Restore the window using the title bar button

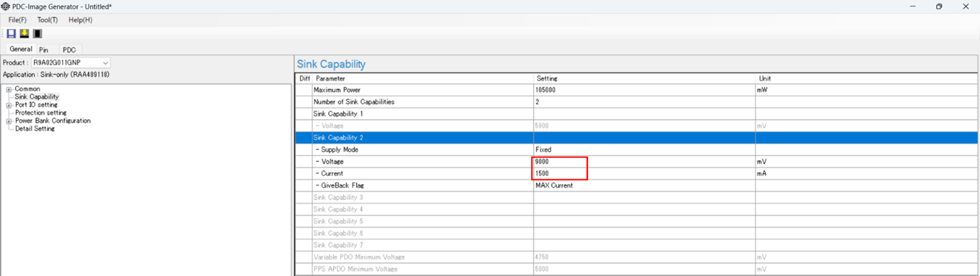click(939, 7)
